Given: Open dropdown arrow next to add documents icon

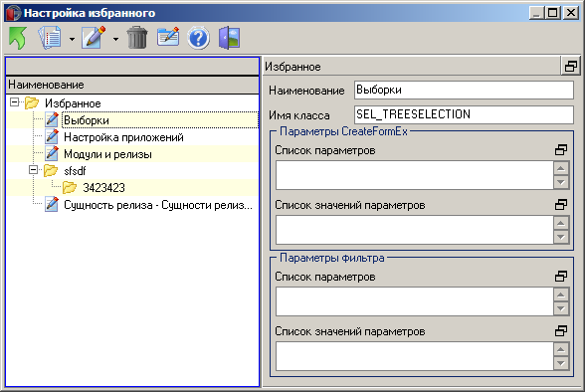Looking at the screenshot, I should tap(72, 39).
